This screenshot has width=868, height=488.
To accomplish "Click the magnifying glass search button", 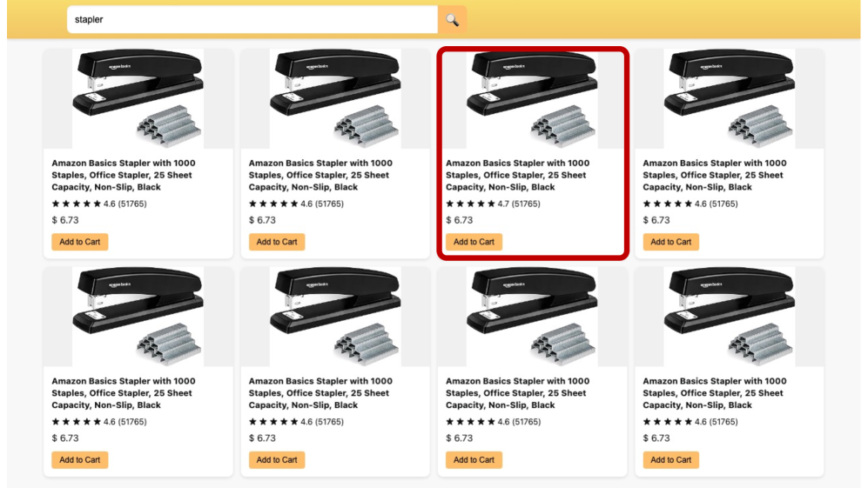I will 452,19.
